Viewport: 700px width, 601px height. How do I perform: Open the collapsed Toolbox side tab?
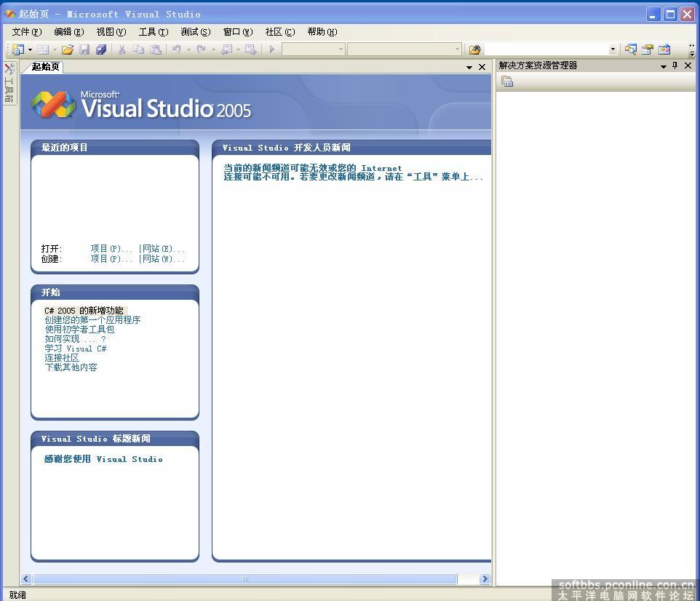pos(9,83)
